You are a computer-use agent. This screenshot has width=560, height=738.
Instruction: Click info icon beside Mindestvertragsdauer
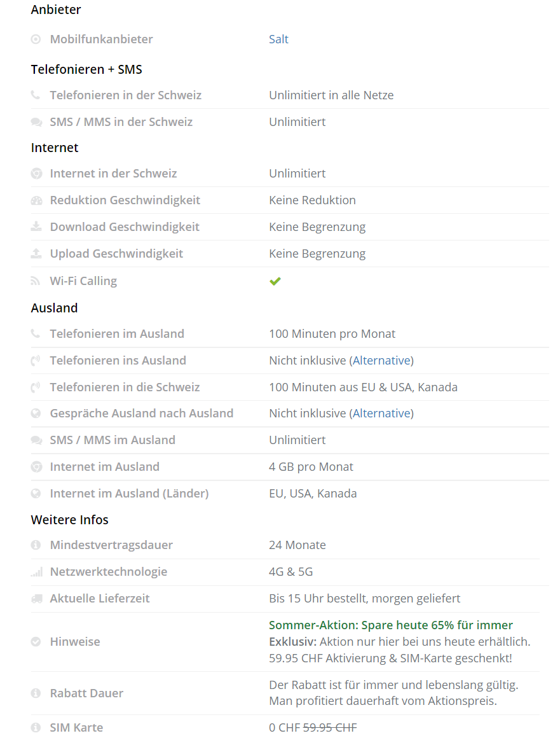[x=36, y=545]
